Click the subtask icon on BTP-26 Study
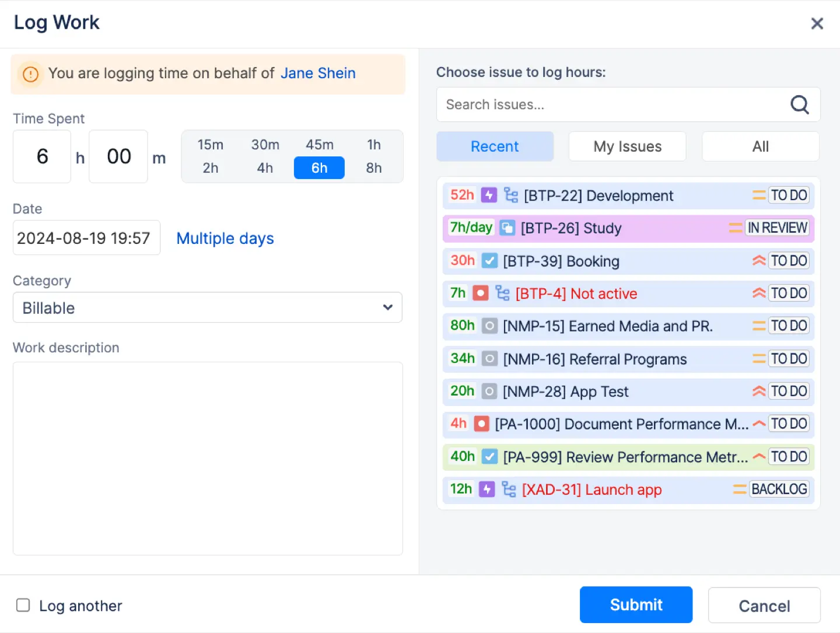The height and width of the screenshot is (633, 840). tap(507, 228)
